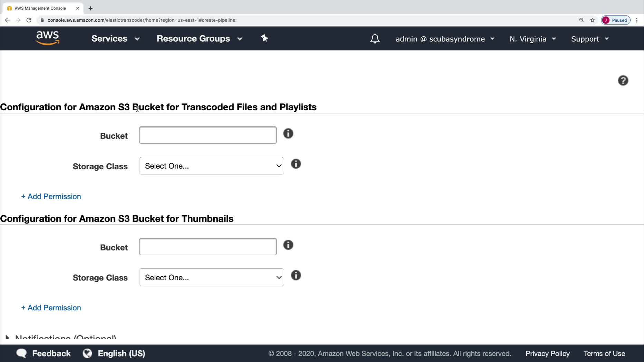Open the Support menu
Screen dimensions: 644x362
(589, 39)
